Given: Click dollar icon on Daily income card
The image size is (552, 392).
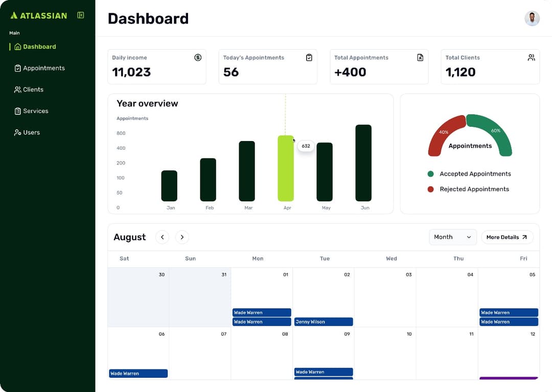Looking at the screenshot, I should (198, 57).
